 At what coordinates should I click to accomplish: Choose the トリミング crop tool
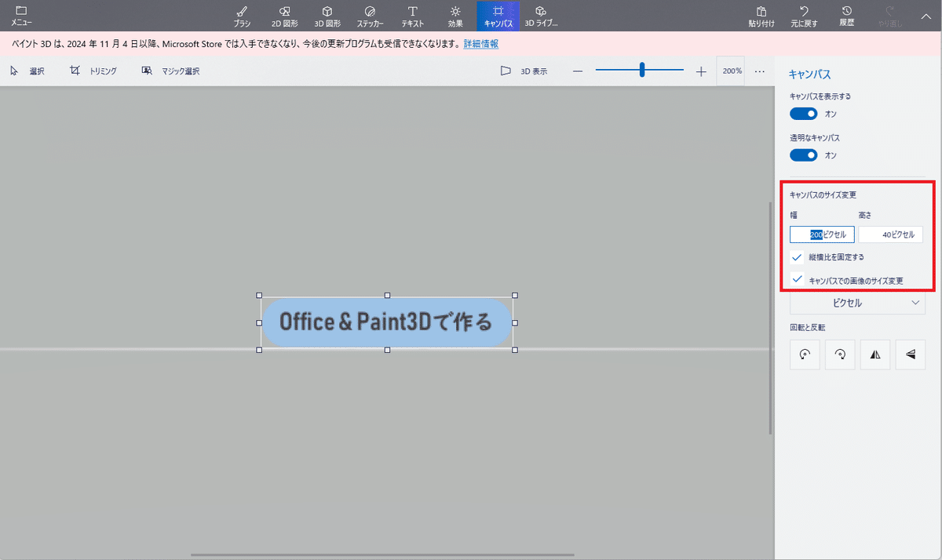point(93,71)
